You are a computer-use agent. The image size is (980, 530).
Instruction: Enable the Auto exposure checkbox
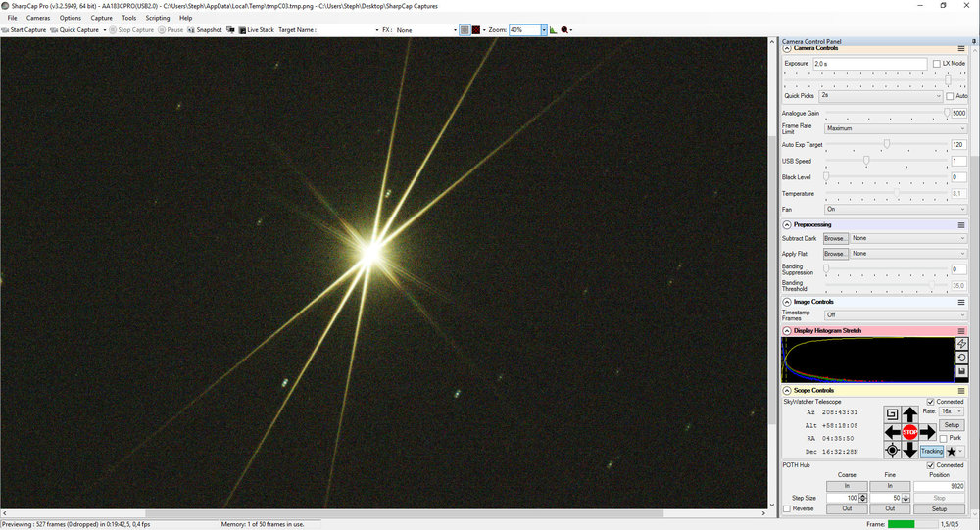(950, 96)
